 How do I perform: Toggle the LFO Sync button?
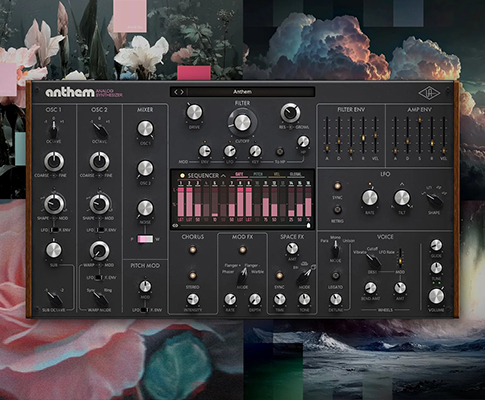(337, 186)
